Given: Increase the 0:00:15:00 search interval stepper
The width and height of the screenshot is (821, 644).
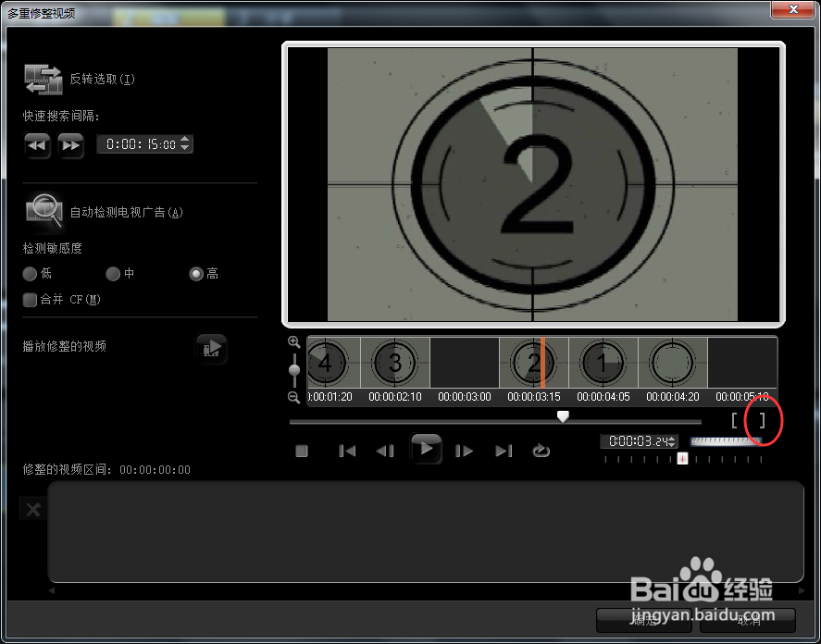Looking at the screenshot, I should (184, 141).
